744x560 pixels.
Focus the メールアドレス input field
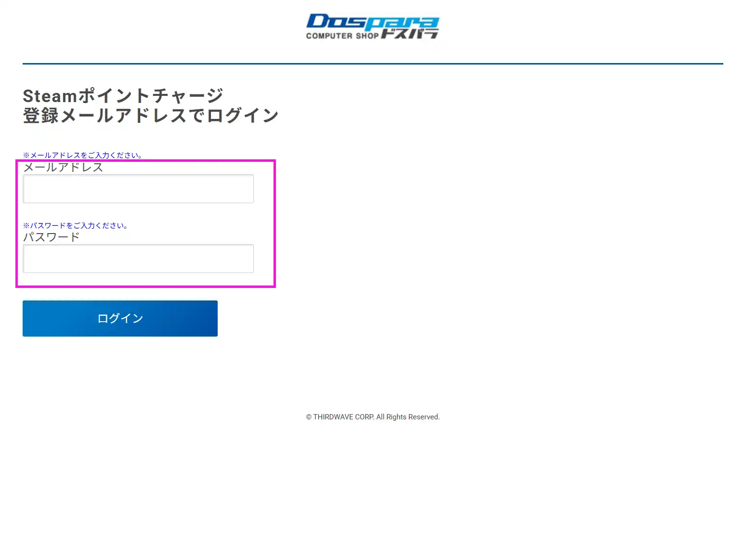tap(138, 189)
